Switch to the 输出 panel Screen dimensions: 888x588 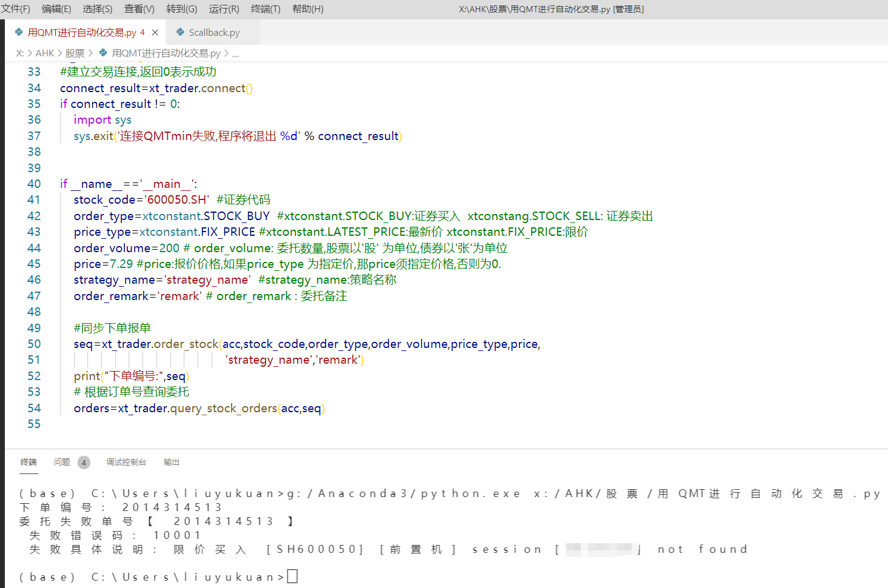point(171,462)
